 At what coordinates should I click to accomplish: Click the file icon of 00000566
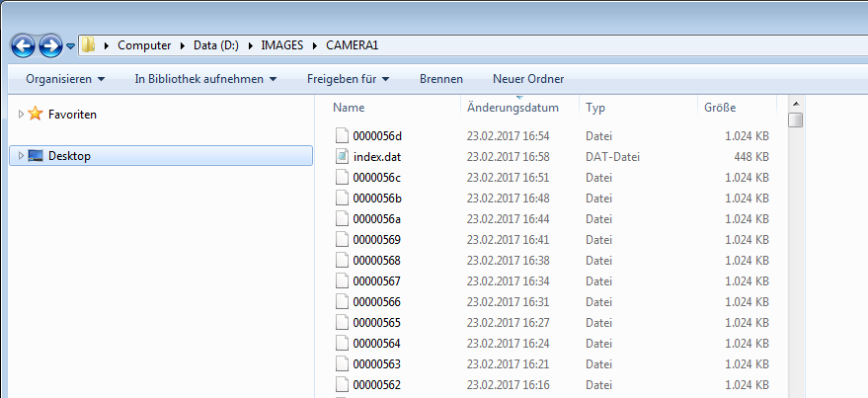click(343, 302)
